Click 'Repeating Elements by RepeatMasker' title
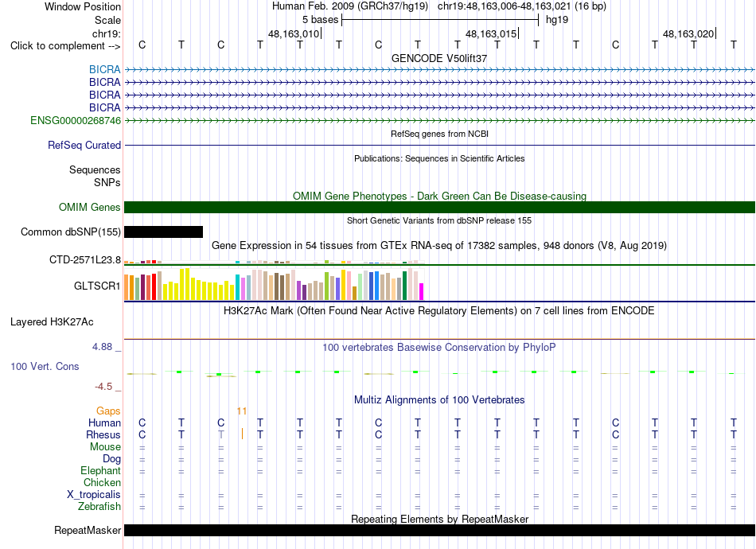 click(440, 519)
